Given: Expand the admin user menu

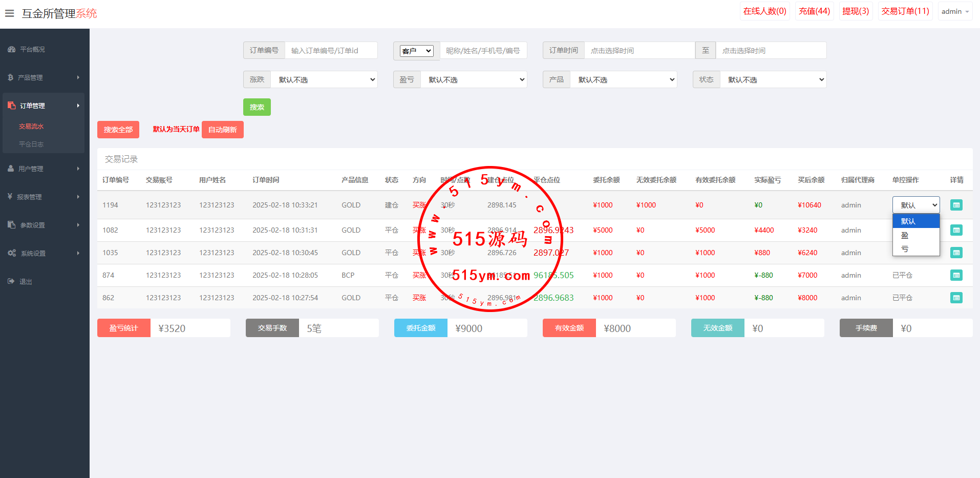Looking at the screenshot, I should pos(955,11).
